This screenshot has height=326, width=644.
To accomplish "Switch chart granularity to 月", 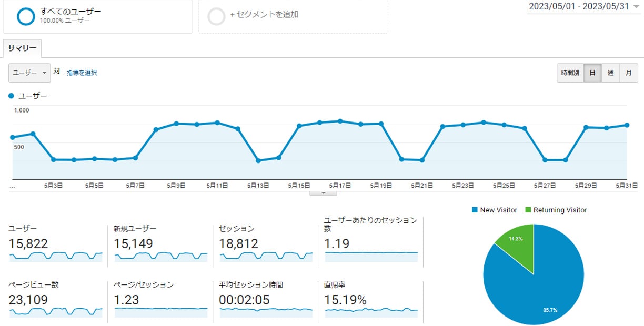I will coord(629,73).
